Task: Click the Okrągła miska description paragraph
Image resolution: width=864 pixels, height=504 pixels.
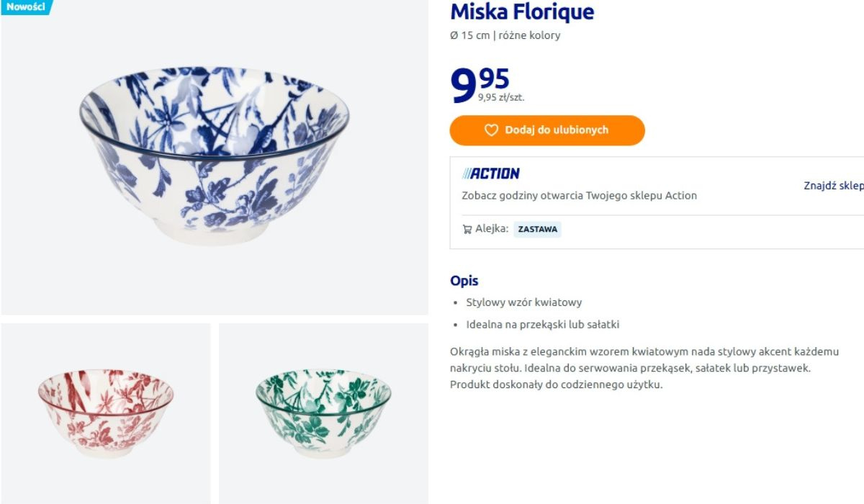Action: [x=644, y=368]
